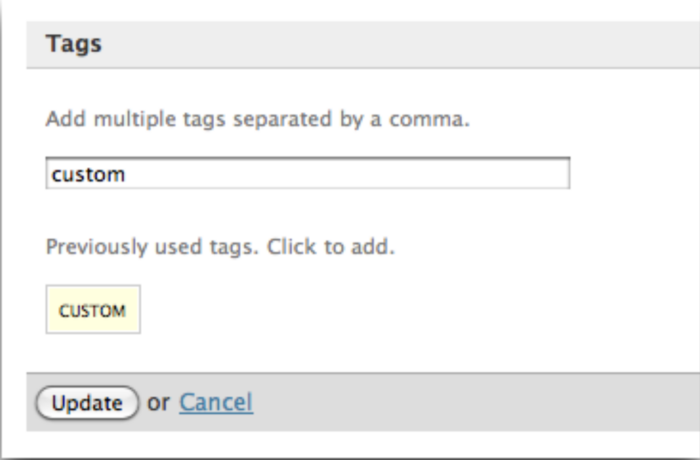This screenshot has height=460, width=700.
Task: Click the Tags section title bar
Action: [350, 45]
